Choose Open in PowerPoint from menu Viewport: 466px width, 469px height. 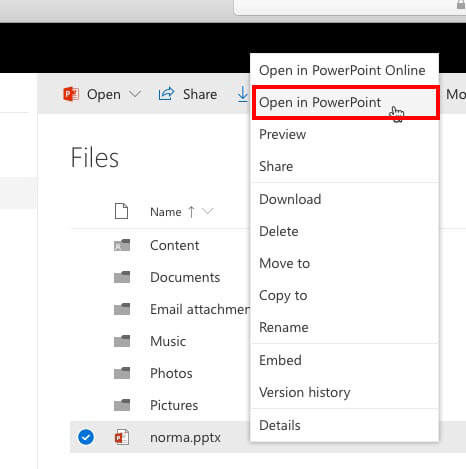click(x=346, y=102)
